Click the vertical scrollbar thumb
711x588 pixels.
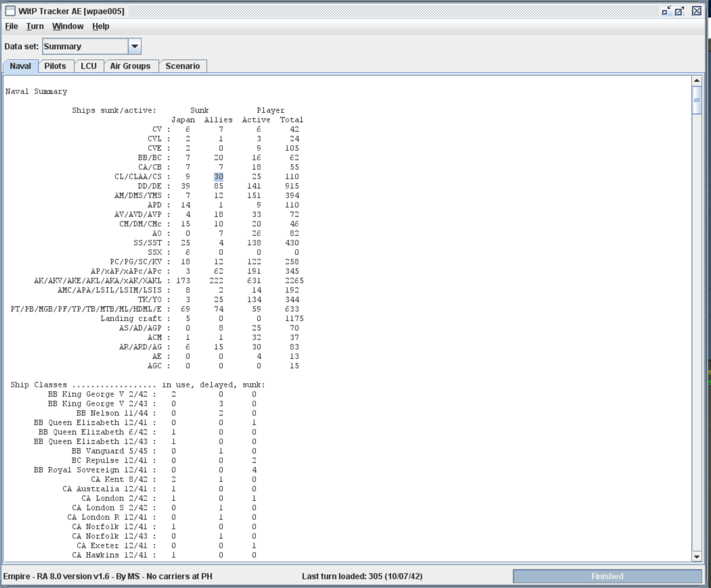tap(697, 100)
